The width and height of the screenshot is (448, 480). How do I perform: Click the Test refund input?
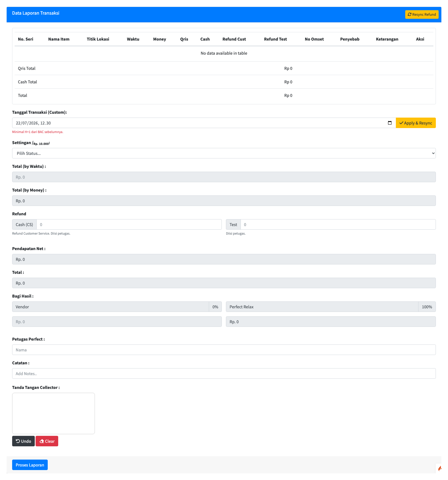(x=338, y=224)
